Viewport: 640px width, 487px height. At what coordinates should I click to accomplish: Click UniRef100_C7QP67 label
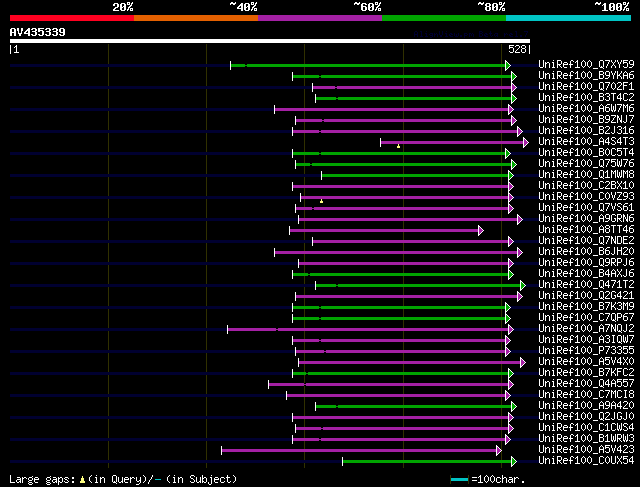pos(586,318)
